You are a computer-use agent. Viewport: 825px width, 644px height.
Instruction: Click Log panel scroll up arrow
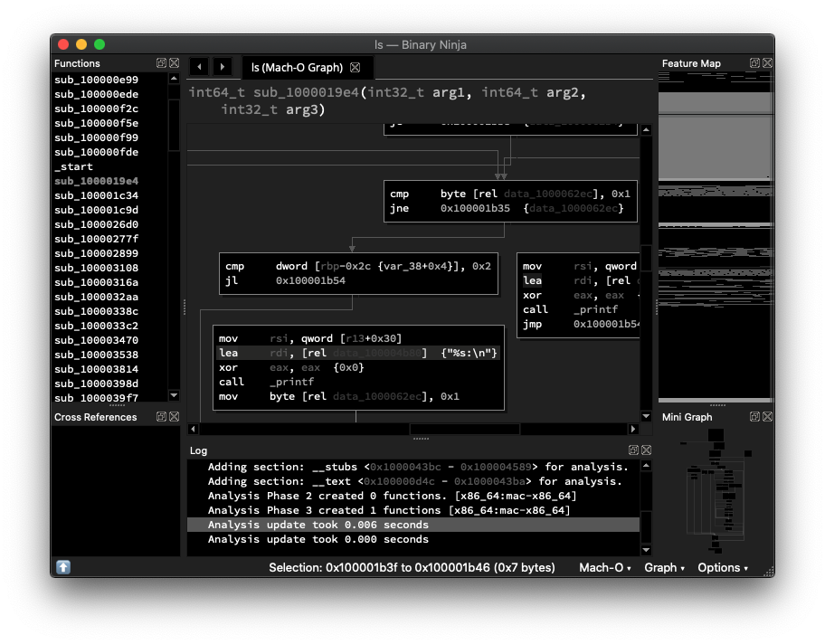pos(646,466)
